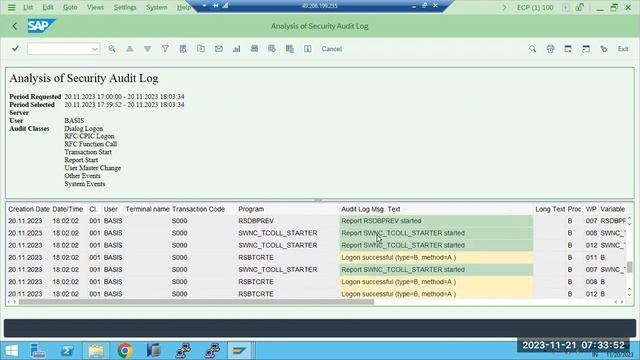Open File Explorer from the taskbar
Viewport: 640px width, 360px height.
tap(96, 351)
